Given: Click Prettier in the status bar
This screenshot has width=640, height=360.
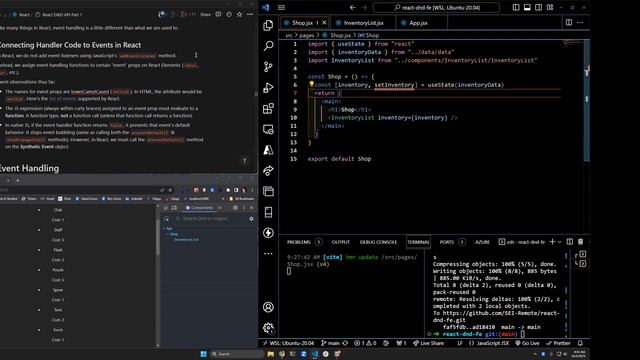Looking at the screenshot, I should pos(558,343).
